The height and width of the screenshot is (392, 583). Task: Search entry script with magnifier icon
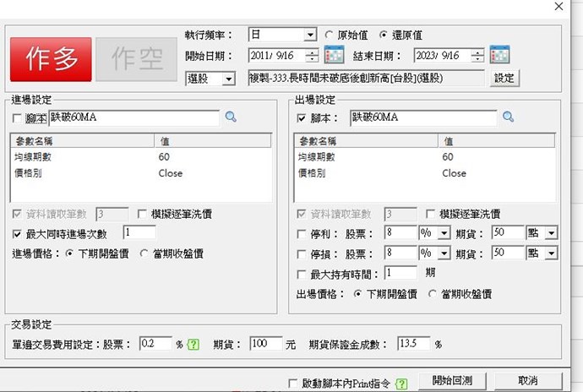(x=231, y=117)
